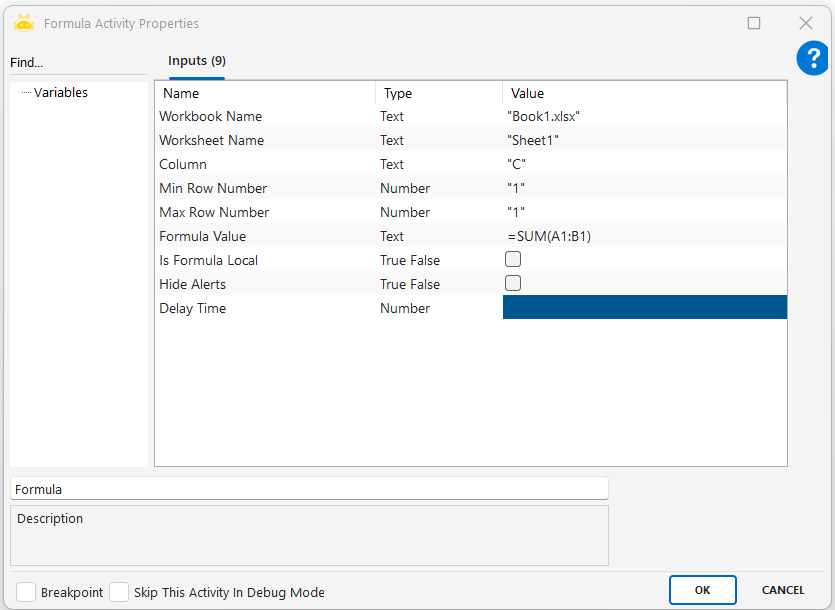Expand the Variables tree node
The height and width of the screenshot is (610, 835).
(60, 93)
